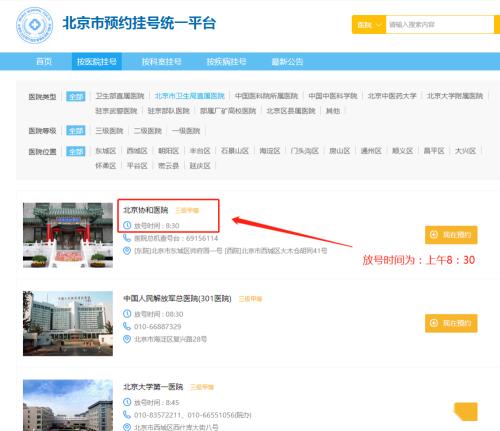Image resolution: width=500 pixels, height=431 pixels.
Task: Click the 301医院 building photo thumbnail
Action: [68, 323]
